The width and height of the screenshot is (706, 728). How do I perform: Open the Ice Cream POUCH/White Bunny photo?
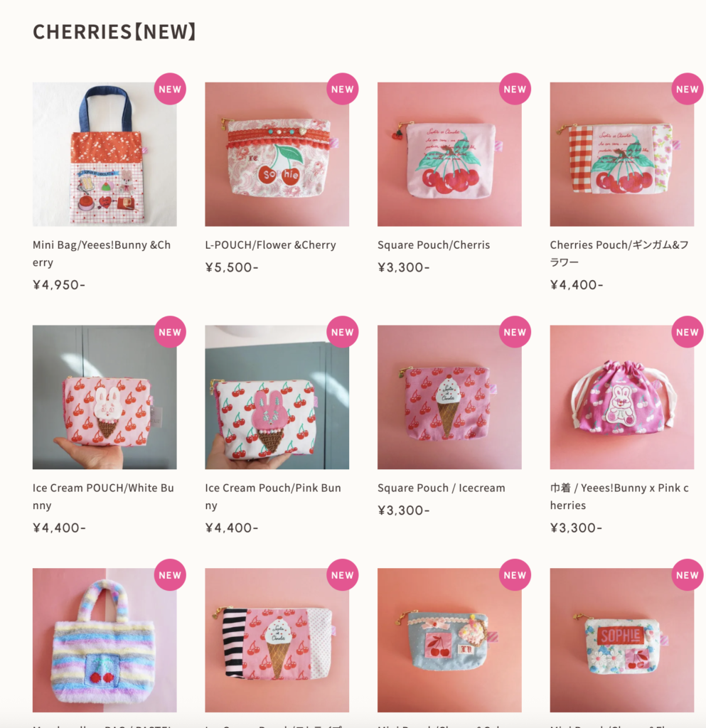pyautogui.click(x=105, y=397)
